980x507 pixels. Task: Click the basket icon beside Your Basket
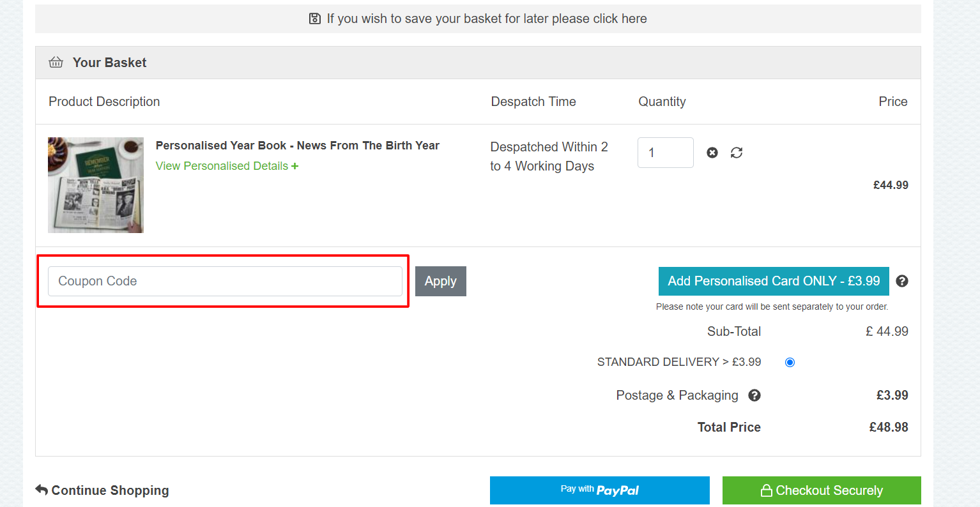pyautogui.click(x=56, y=63)
